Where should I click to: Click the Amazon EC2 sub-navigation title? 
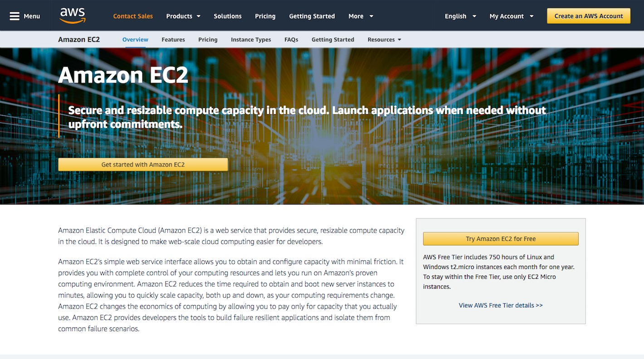(x=79, y=39)
